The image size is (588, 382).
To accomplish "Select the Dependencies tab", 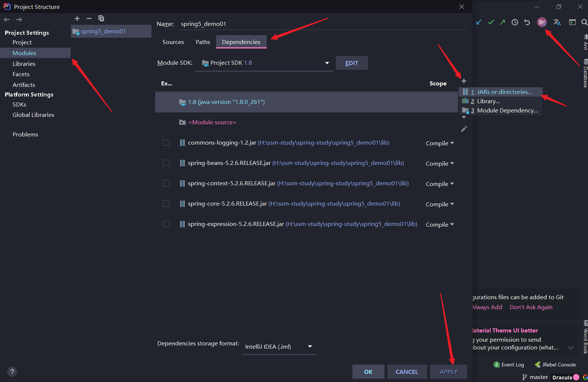I will click(241, 42).
